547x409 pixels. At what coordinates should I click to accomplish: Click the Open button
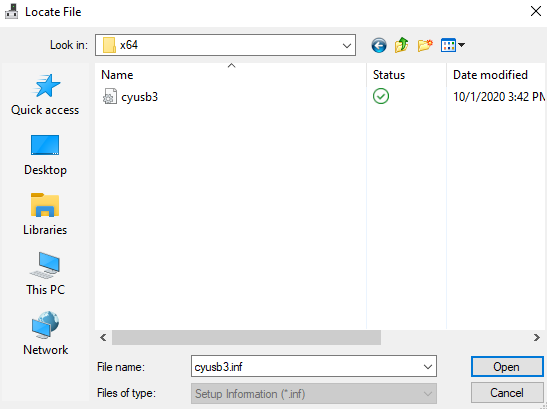pos(507,367)
